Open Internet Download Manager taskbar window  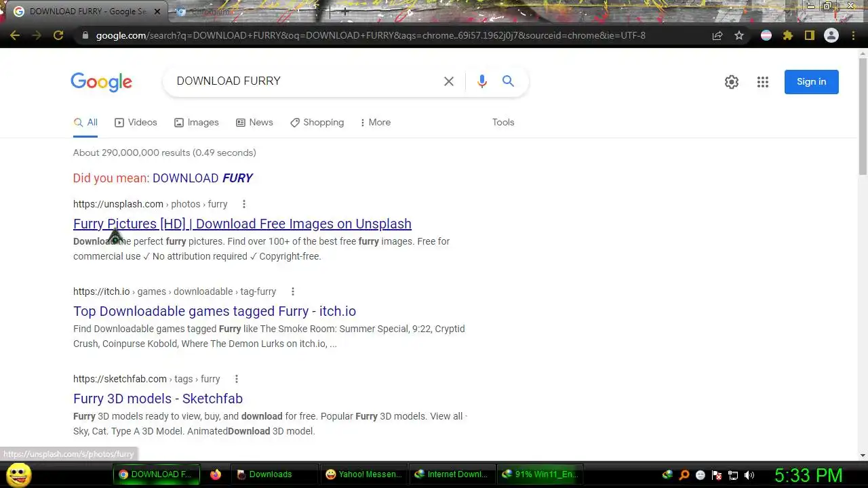[453, 474]
